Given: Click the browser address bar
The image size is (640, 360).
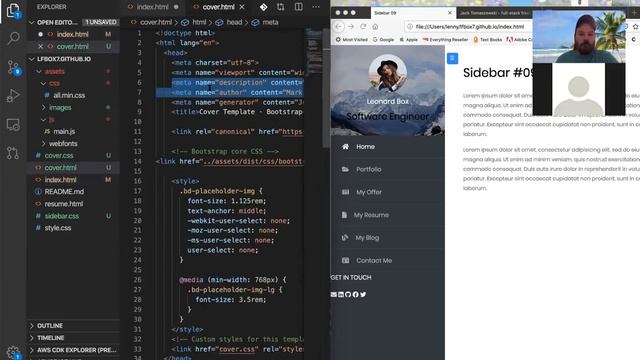Looking at the screenshot, I should click(469, 27).
